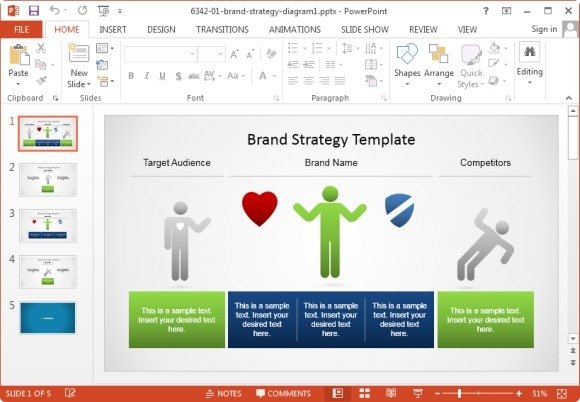
Task: Toggle Strikethrough abc formatting
Action: [193, 76]
